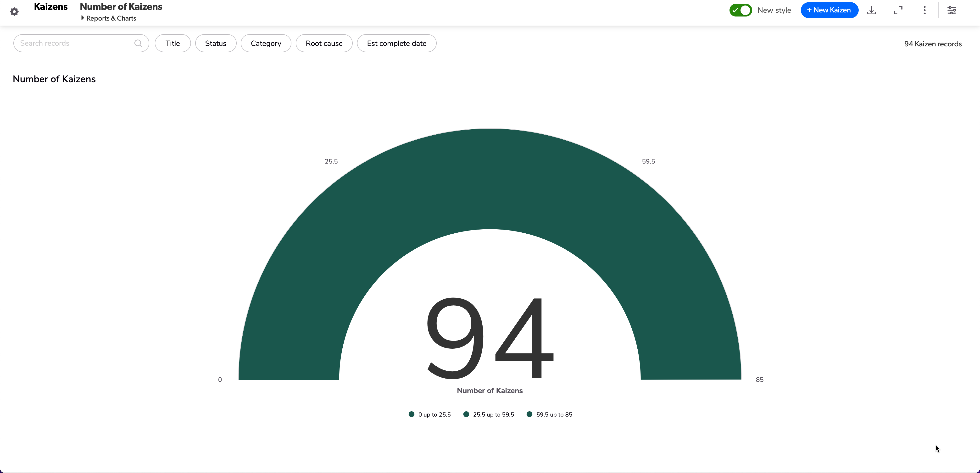Open the report customize sliders icon
Viewport: 980px width, 473px height.
pos(952,10)
